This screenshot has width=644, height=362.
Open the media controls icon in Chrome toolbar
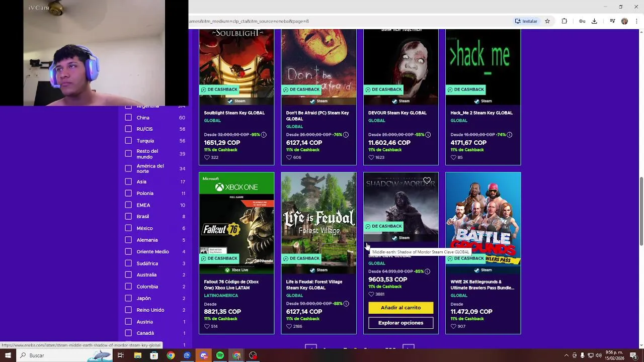pos(612,21)
